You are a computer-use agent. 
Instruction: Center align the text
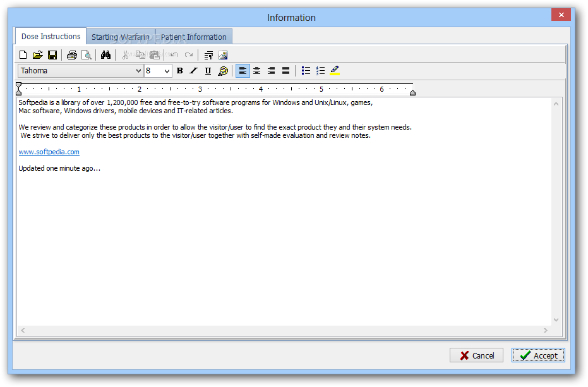click(256, 71)
